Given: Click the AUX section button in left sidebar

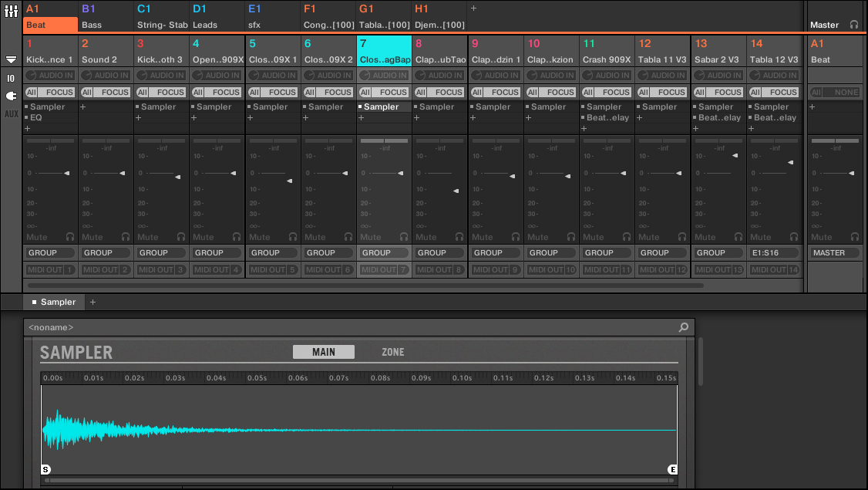Looking at the screenshot, I should click(x=11, y=113).
